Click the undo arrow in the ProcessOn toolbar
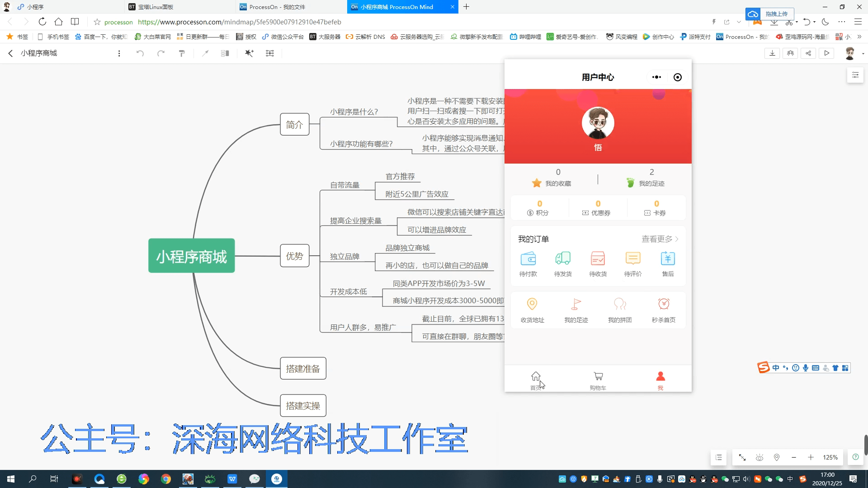 coord(140,53)
